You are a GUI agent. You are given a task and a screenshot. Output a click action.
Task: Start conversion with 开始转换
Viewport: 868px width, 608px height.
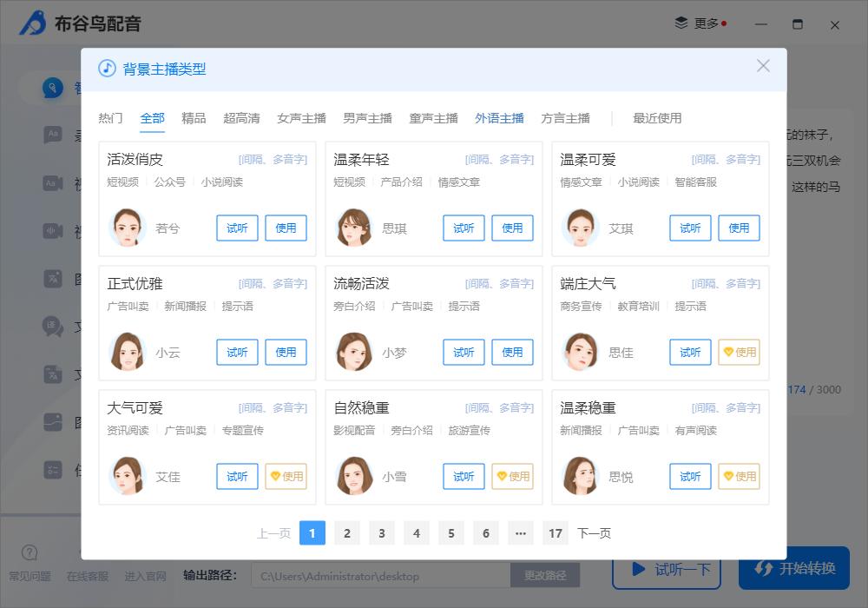point(794,568)
